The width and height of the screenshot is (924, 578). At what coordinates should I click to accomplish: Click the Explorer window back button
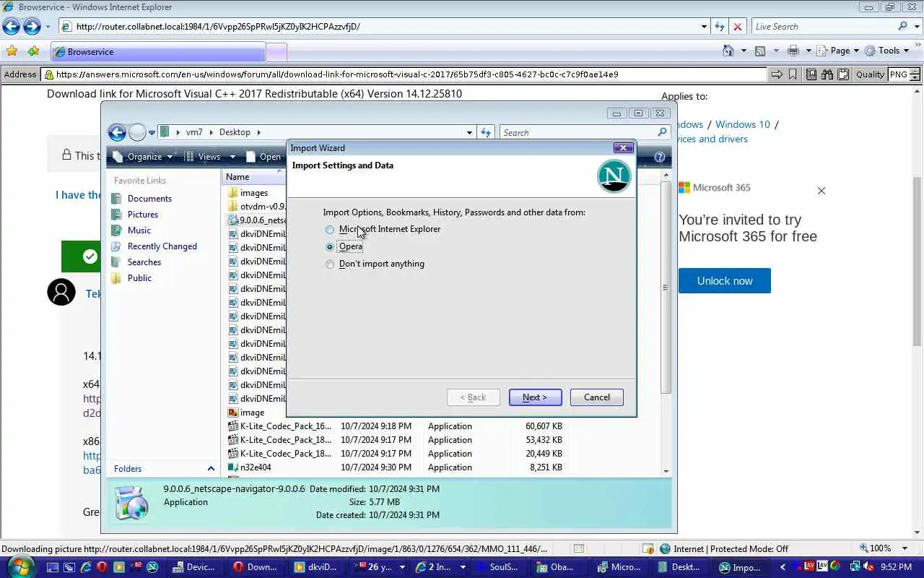tap(117, 132)
